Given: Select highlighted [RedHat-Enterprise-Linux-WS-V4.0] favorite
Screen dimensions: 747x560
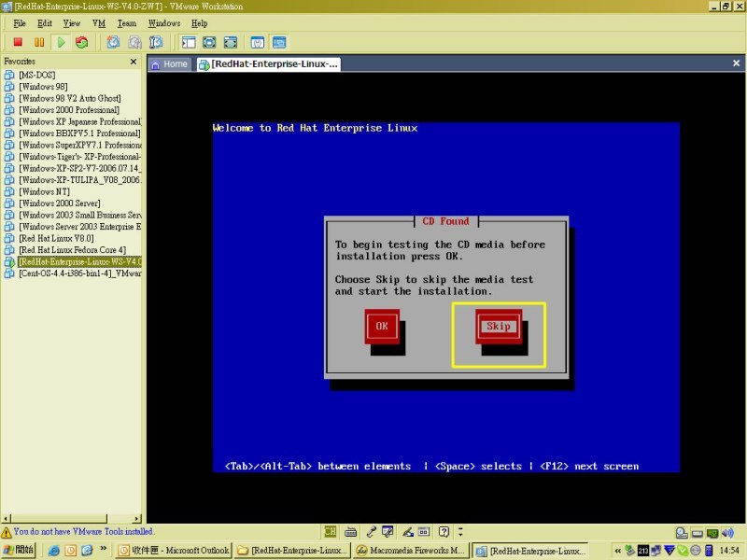Looking at the screenshot, I should click(80, 261).
